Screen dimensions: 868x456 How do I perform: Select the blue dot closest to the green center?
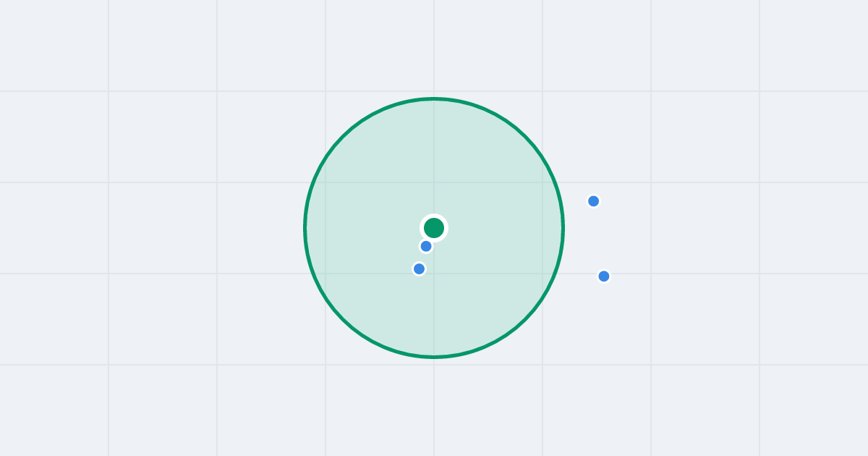click(426, 246)
